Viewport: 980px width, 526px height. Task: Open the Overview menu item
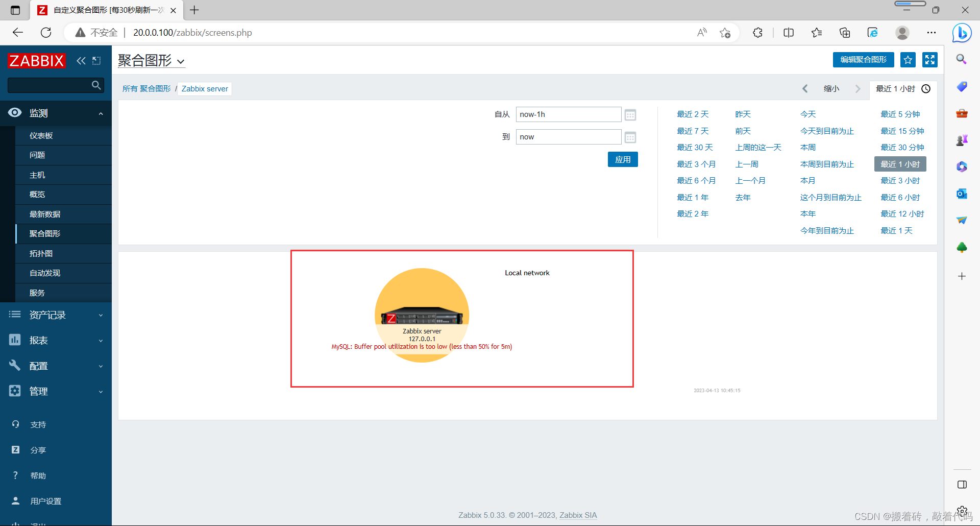63,194
